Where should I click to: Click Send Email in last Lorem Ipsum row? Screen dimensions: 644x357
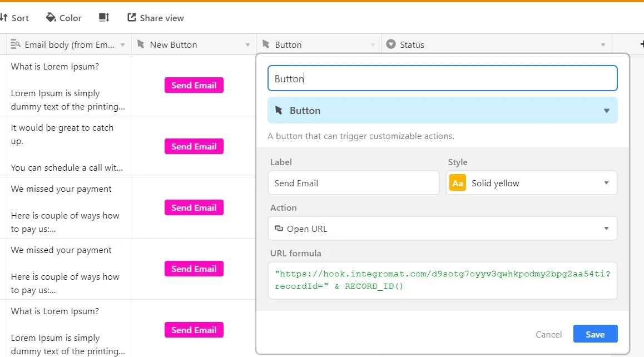pos(194,330)
